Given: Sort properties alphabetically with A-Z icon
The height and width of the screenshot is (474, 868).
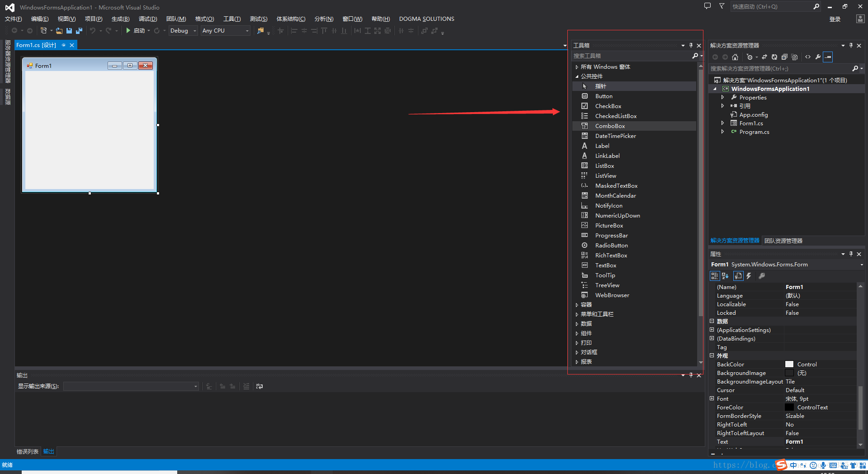Looking at the screenshot, I should coord(725,276).
